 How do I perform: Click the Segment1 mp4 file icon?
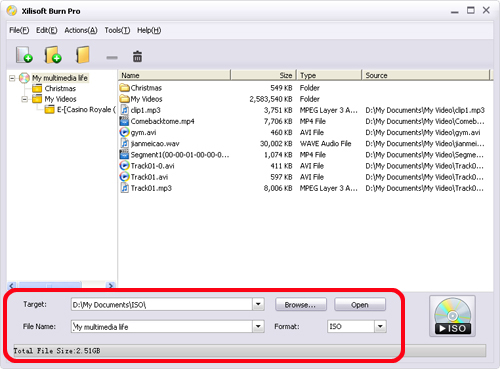tap(124, 154)
